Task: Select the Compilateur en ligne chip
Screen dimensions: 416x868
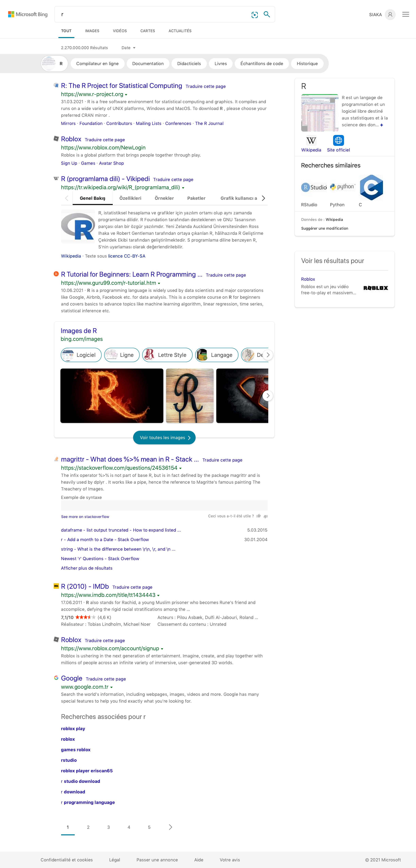Action: 97,64
